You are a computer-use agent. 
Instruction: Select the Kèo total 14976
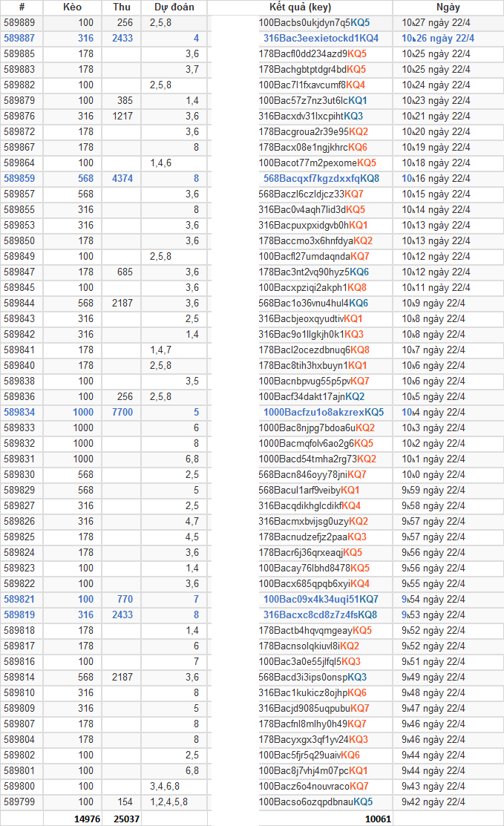pyautogui.click(x=87, y=818)
